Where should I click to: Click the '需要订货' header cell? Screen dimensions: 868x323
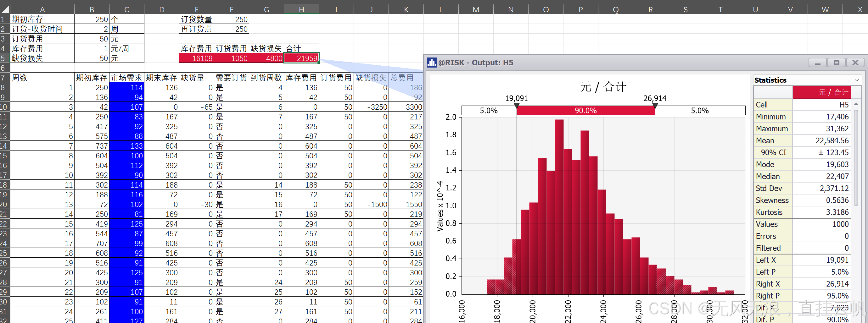point(232,78)
